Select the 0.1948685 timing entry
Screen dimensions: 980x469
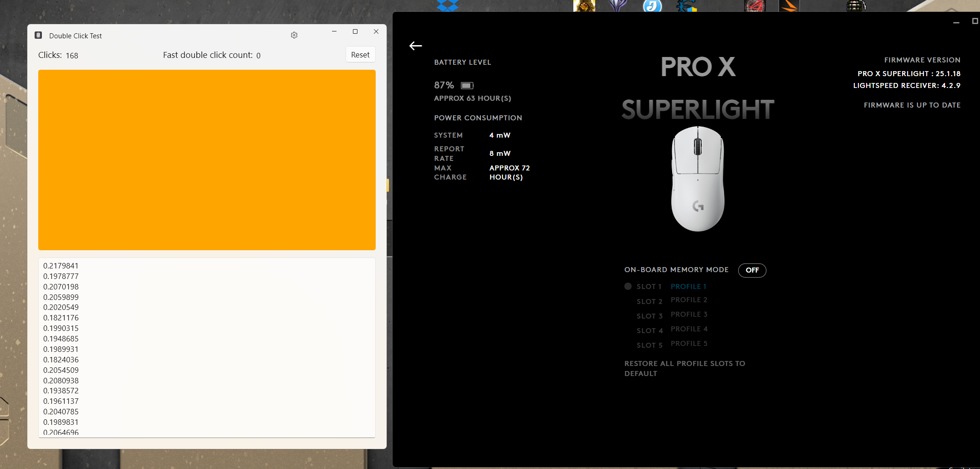pyautogui.click(x=61, y=339)
